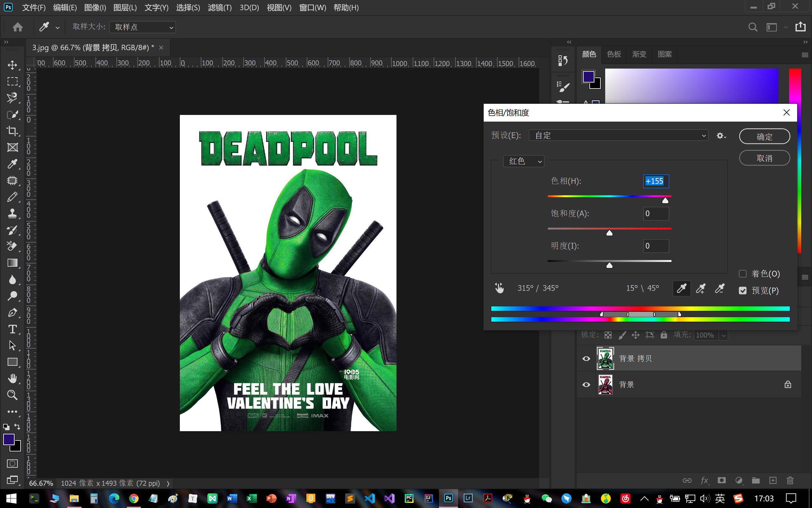The width and height of the screenshot is (812, 508).
Task: Click the Home icon in options bar
Action: tap(18, 27)
